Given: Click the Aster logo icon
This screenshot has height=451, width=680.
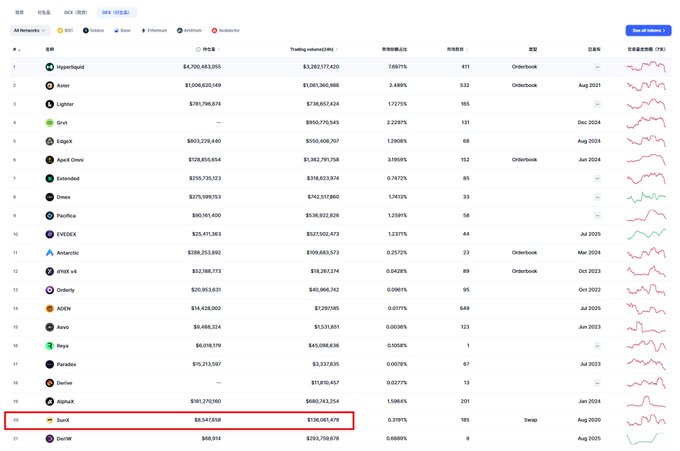Looking at the screenshot, I should (49, 85).
